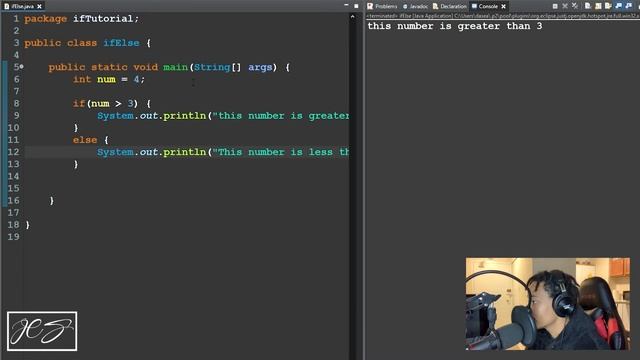This screenshot has height=360, width=640.
Task: Place cursor on 'package ifTutorial;' line
Action: pos(82,19)
